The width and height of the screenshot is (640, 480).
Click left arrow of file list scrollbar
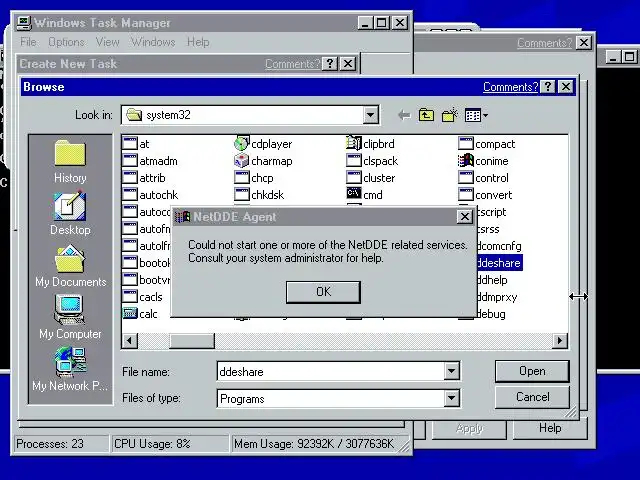point(130,340)
